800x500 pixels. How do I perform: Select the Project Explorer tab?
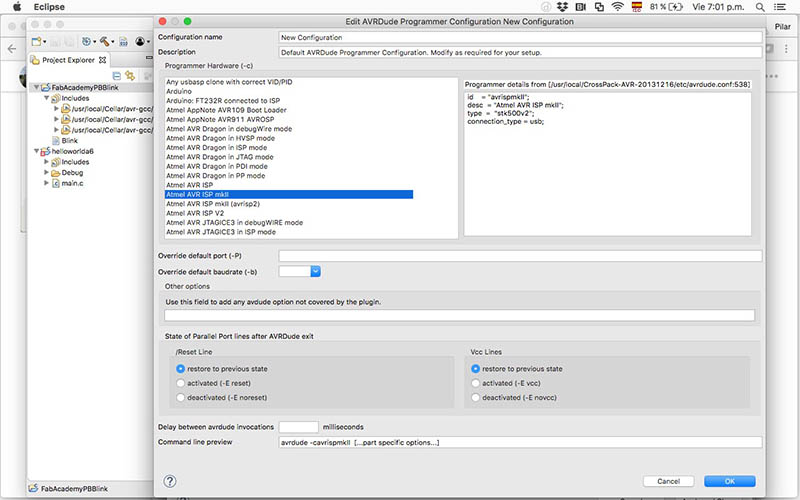pyautogui.click(x=68, y=60)
